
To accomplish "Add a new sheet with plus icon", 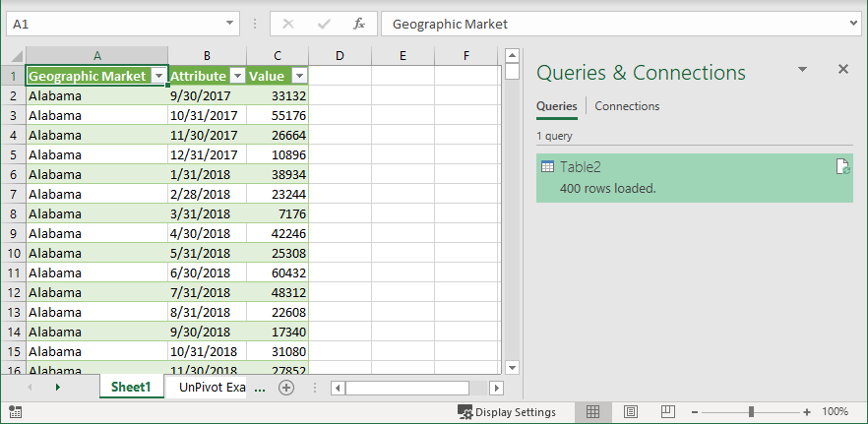I will point(286,388).
